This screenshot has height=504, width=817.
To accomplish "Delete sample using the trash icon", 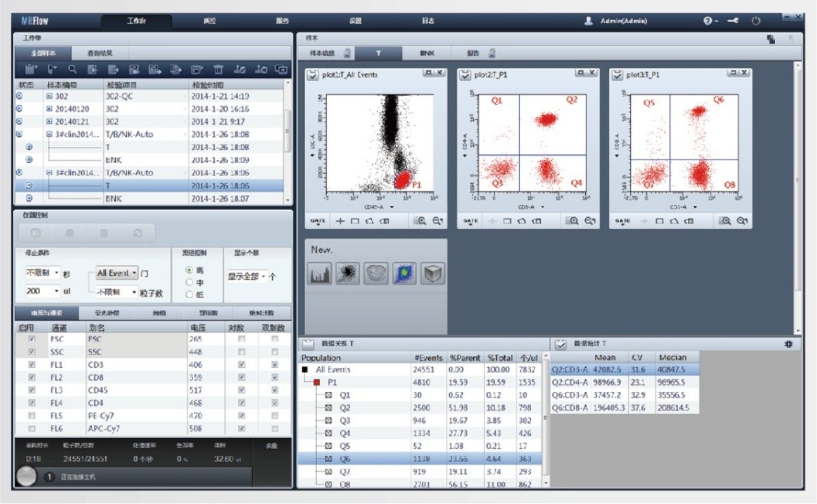I will pyautogui.click(x=218, y=70).
